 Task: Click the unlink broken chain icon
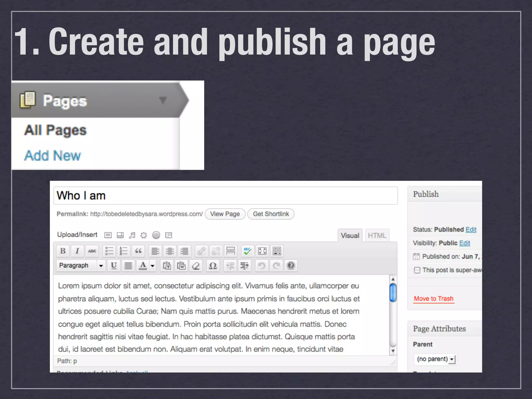[216, 251]
